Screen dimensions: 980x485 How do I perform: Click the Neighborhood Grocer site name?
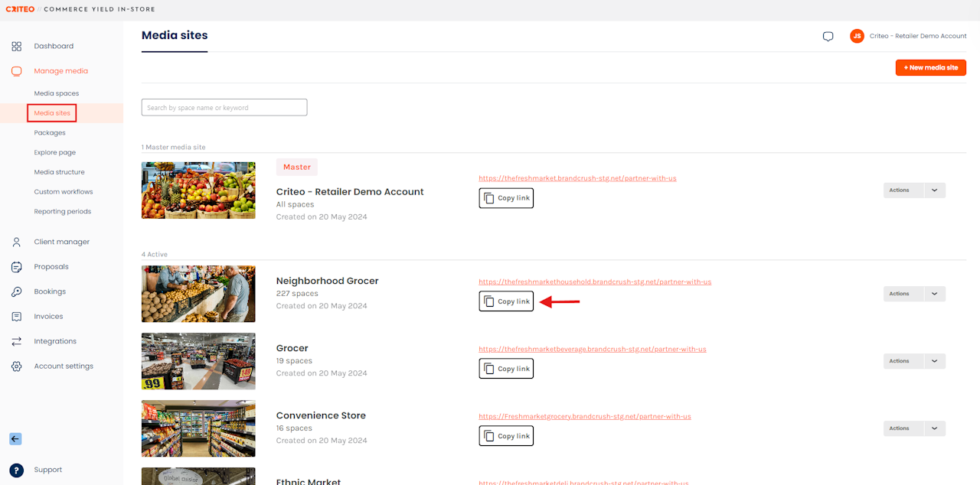click(x=328, y=281)
